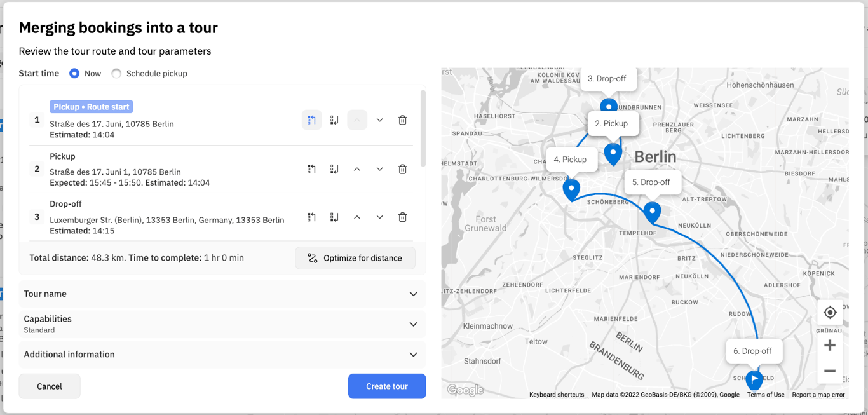The height and width of the screenshot is (415, 868).
Task: Click the Standard capabilities value
Action: (x=39, y=330)
